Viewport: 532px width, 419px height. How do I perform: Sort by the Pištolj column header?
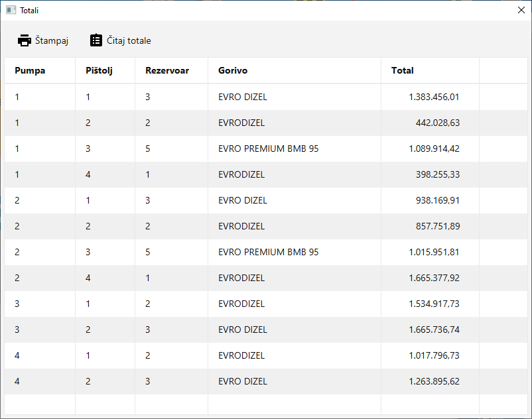click(x=99, y=70)
